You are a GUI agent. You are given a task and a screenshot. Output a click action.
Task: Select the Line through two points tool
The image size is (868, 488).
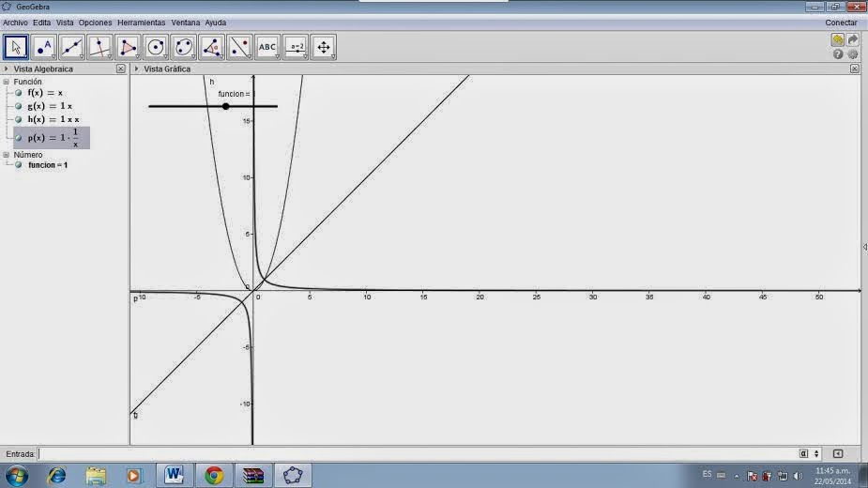click(x=72, y=47)
